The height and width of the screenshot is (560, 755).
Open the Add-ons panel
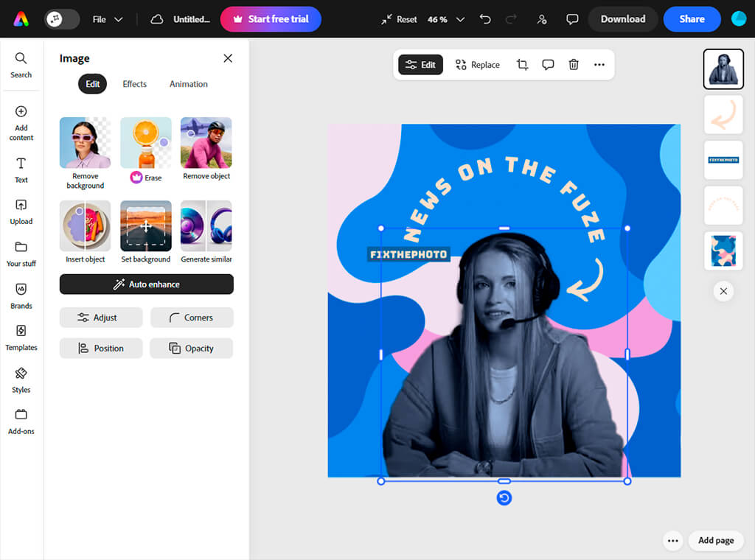[21, 422]
